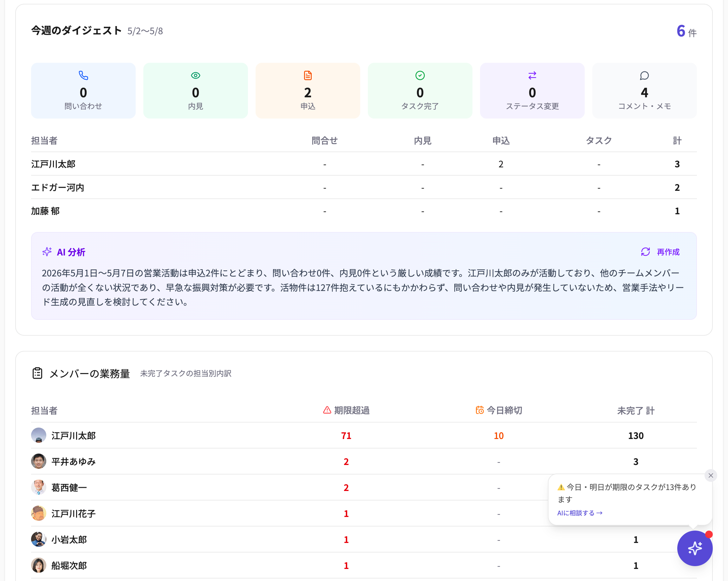This screenshot has width=728, height=581.
Task: Click 加藤 郁 row name
Action: [45, 211]
